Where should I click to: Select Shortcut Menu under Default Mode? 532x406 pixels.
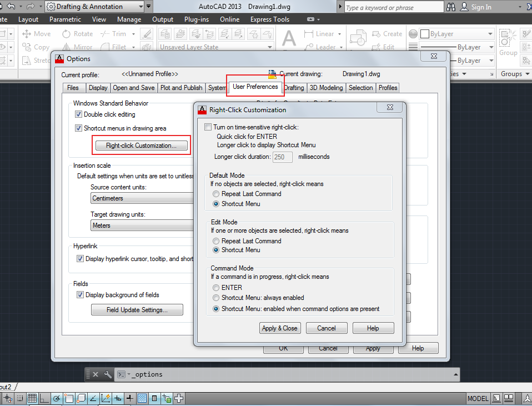[x=216, y=204]
